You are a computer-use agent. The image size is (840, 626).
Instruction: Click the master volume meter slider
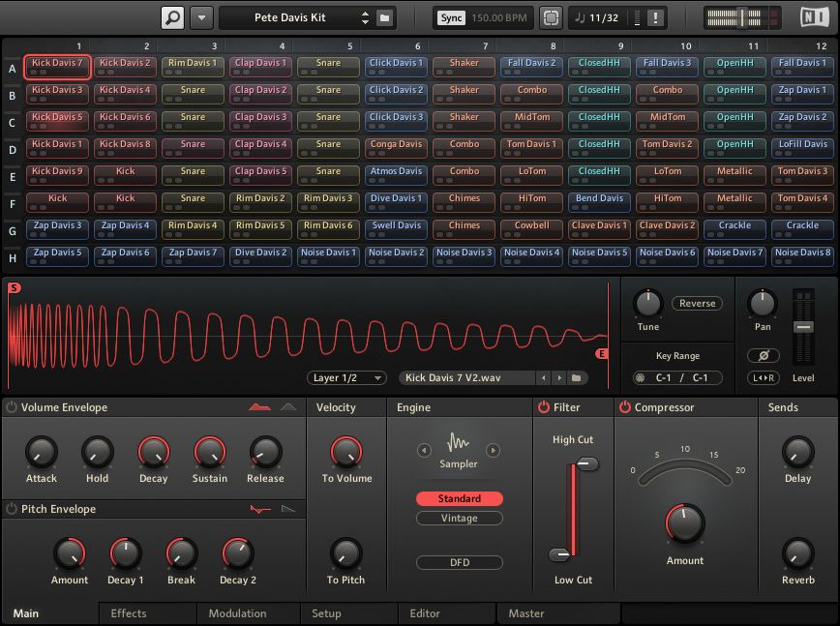pyautogui.click(x=742, y=18)
